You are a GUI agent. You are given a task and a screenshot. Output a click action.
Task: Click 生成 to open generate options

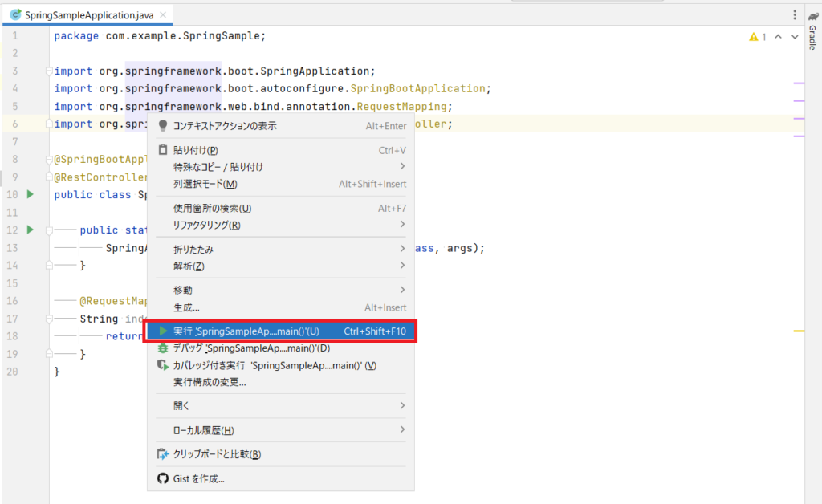[x=188, y=307]
